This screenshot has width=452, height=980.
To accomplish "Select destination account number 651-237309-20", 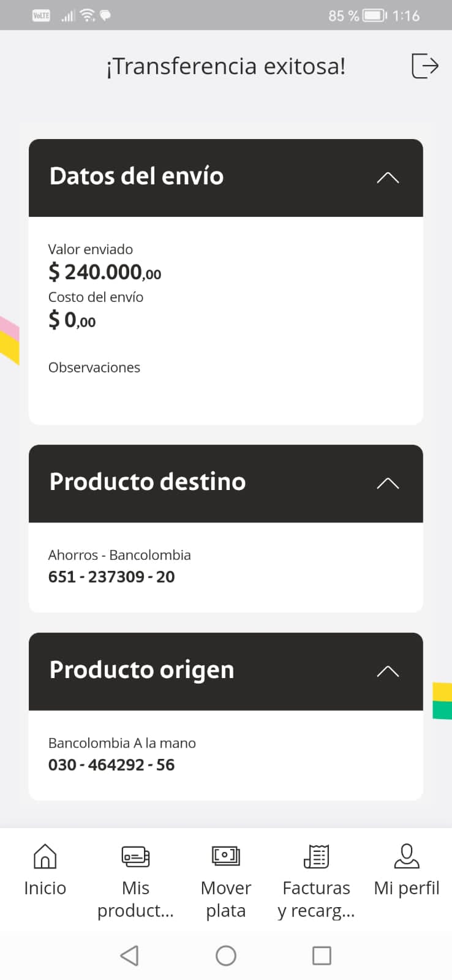I will 111,577.
